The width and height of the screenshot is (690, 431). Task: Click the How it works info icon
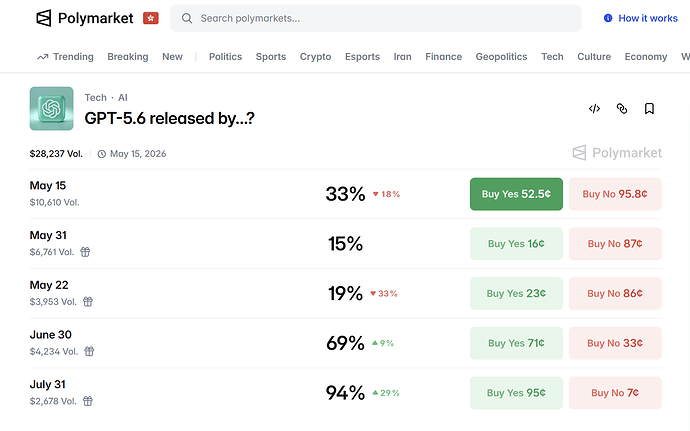pyautogui.click(x=608, y=18)
